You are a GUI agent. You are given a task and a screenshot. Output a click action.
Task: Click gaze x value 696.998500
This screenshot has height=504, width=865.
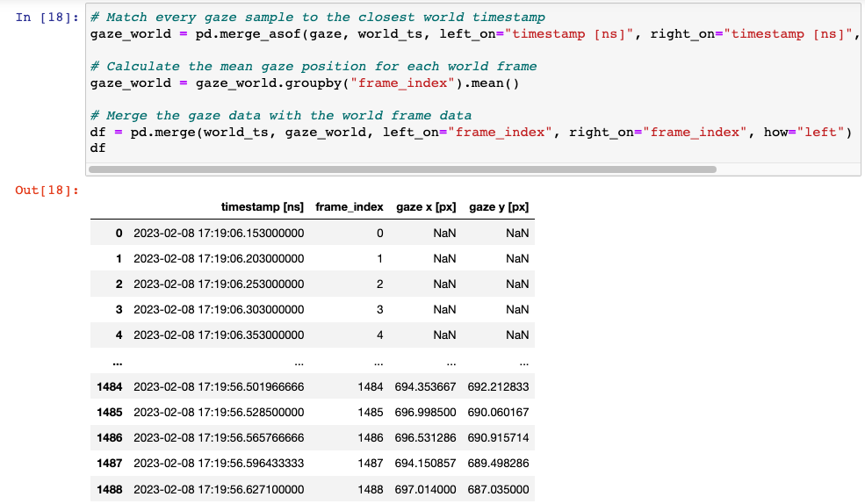tap(425, 412)
